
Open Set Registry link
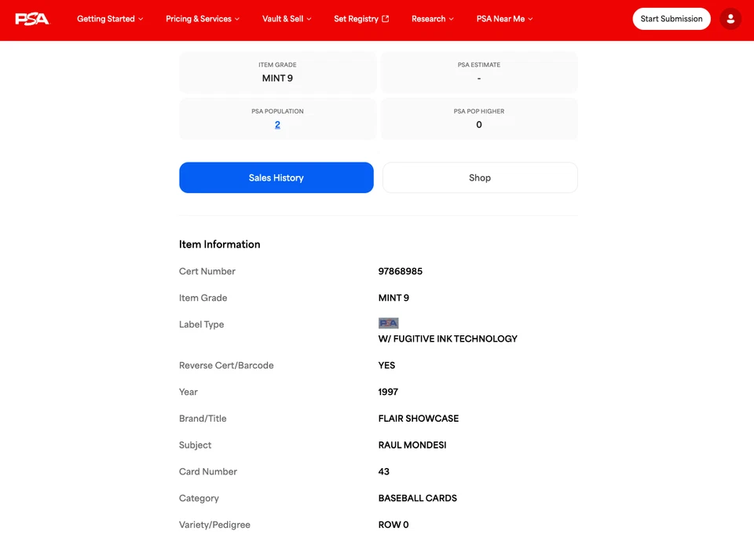coord(361,19)
